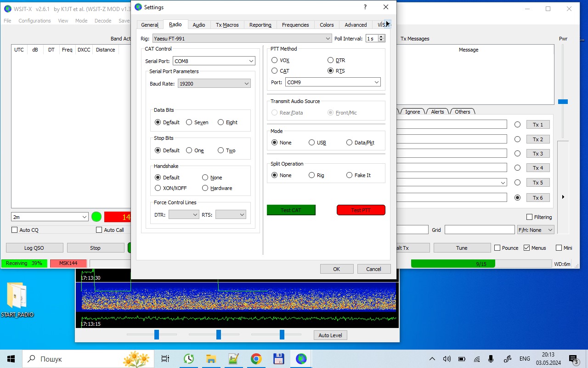
Task: Open the chart notepad app in taskbar
Action: point(233,359)
